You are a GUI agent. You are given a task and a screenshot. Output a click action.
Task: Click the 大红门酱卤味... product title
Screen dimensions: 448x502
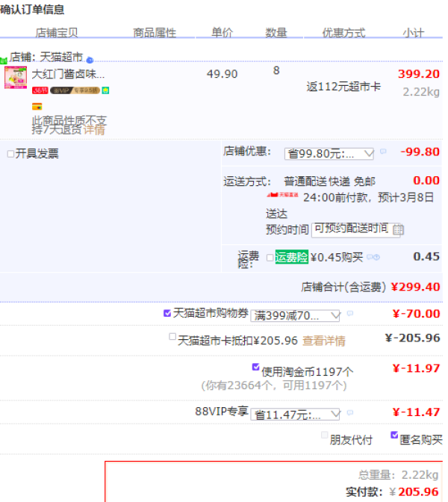click(68, 74)
